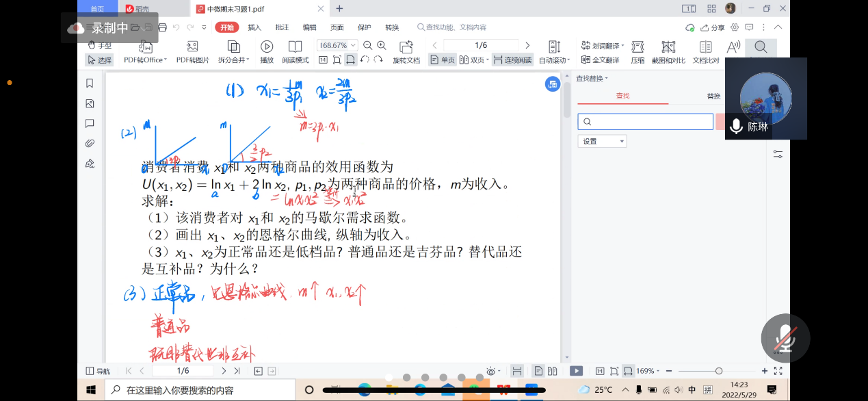This screenshot has height=401, width=868.
Task: Switch to the 插入 menu tab
Action: [x=254, y=27]
